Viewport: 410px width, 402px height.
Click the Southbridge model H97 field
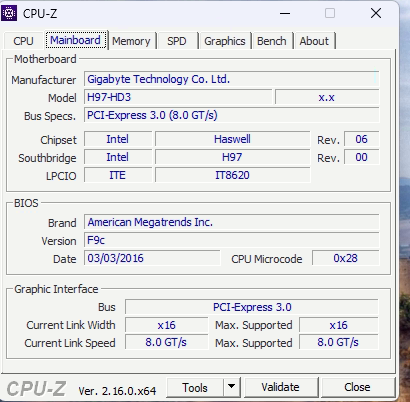pyautogui.click(x=232, y=157)
